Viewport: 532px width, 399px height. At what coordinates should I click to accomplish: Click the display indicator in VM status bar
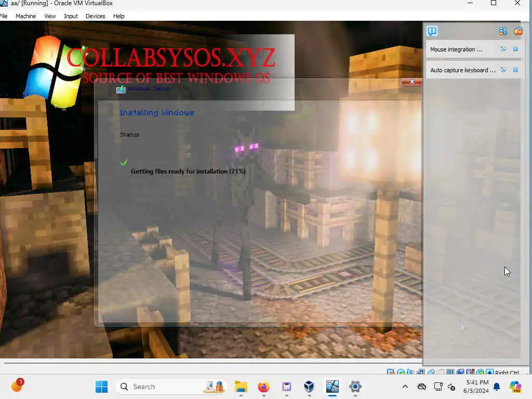coord(450,372)
